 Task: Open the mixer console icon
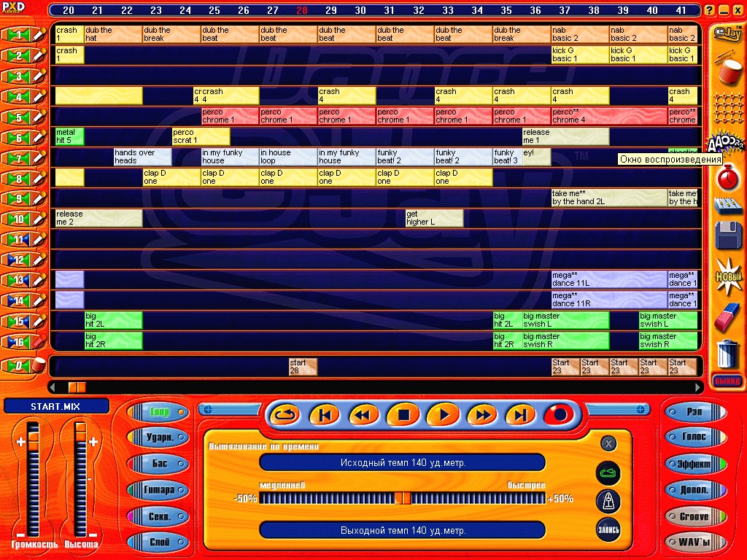point(727,207)
